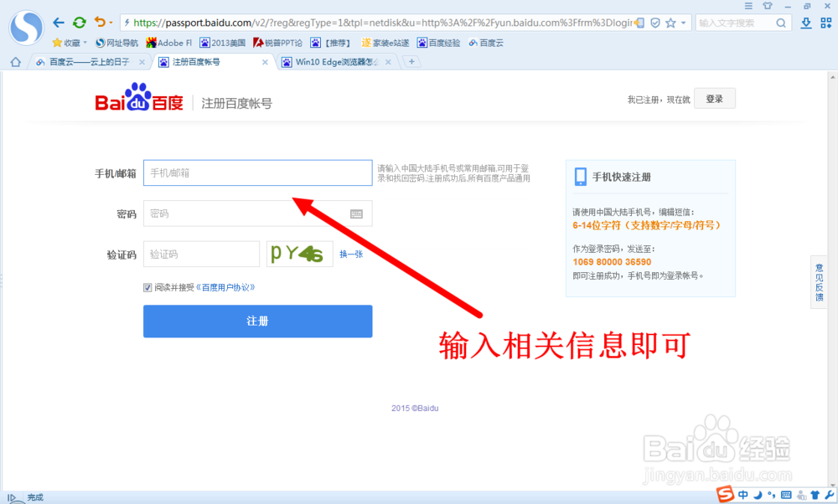Go back with the blue arrow
The width and height of the screenshot is (838, 504).
point(59,23)
